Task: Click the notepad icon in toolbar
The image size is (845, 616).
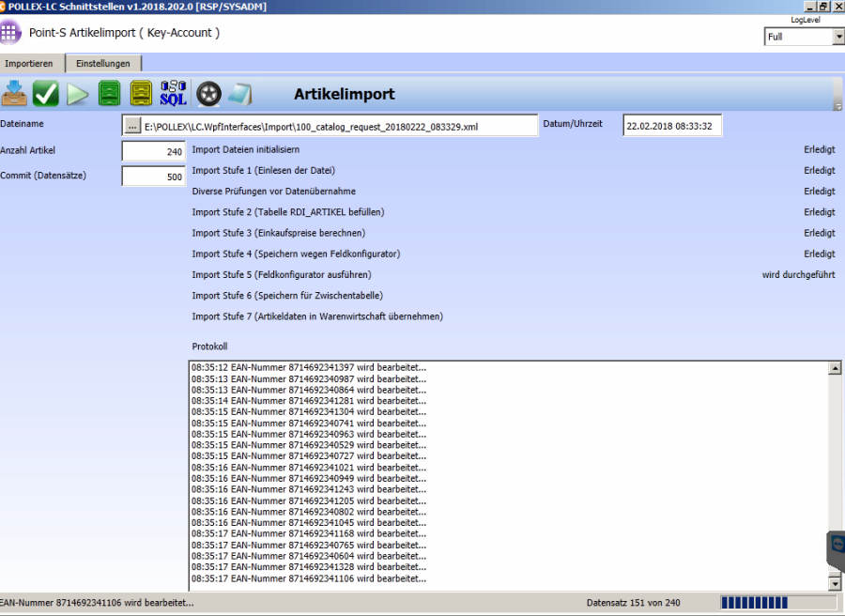Action: coord(238,94)
